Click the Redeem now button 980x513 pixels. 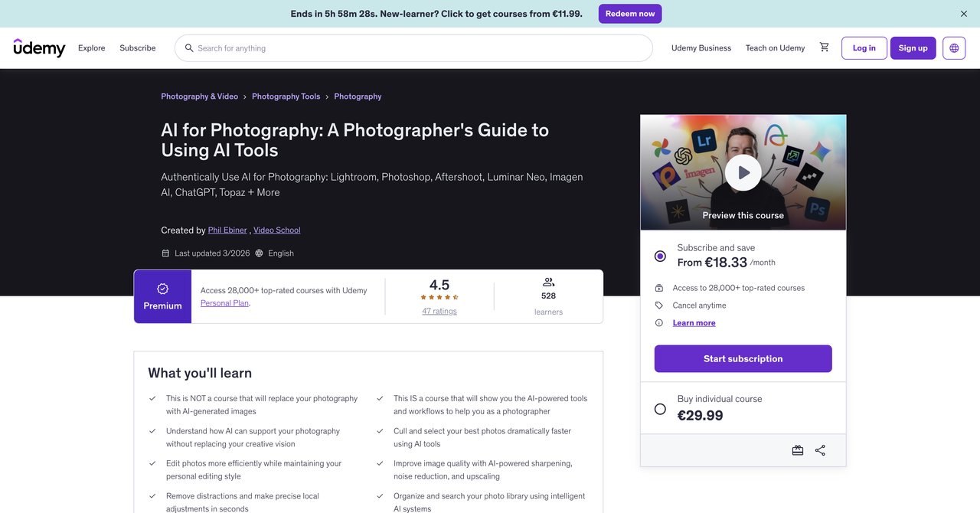coord(630,14)
